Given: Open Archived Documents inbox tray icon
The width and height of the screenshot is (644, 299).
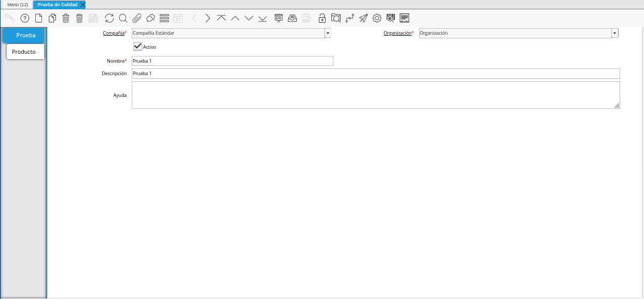Looking at the screenshot, I should (292, 18).
